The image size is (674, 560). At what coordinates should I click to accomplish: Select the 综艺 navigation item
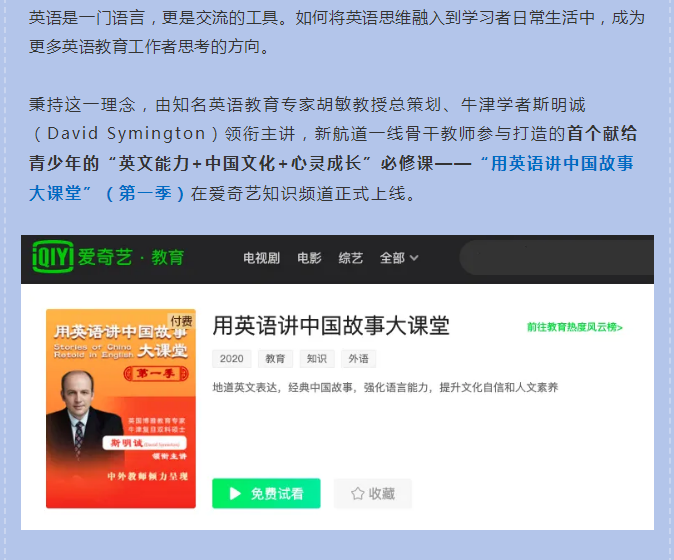[x=350, y=258]
